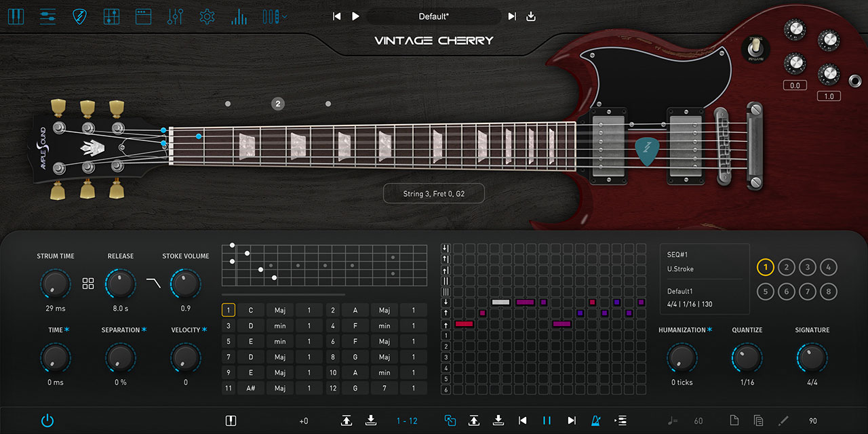This screenshot has height=434, width=868.
Task: Open chord type dropdown for chord 5 (E min)
Action: coord(280,342)
